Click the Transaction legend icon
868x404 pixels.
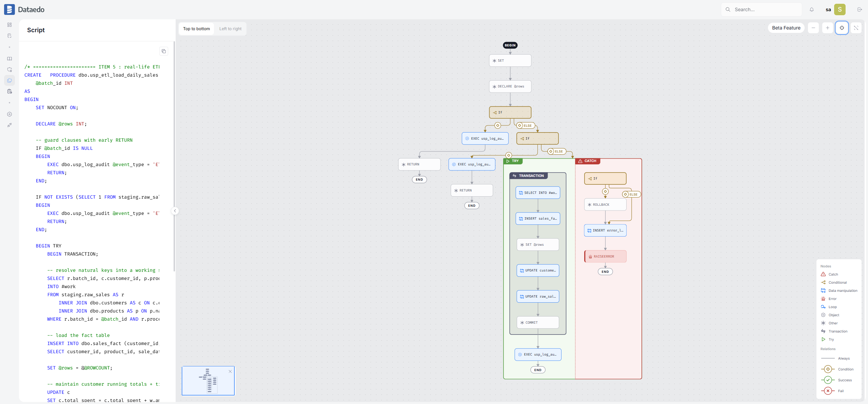(x=823, y=331)
